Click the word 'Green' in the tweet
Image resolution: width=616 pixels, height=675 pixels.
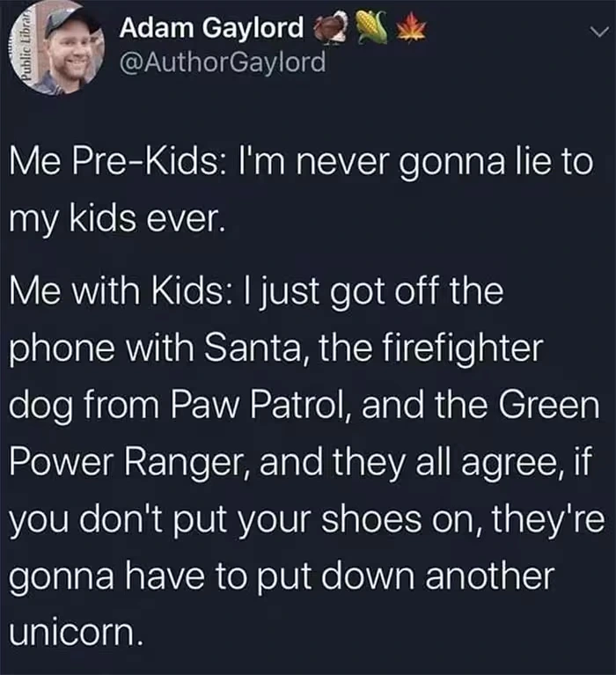click(x=549, y=405)
